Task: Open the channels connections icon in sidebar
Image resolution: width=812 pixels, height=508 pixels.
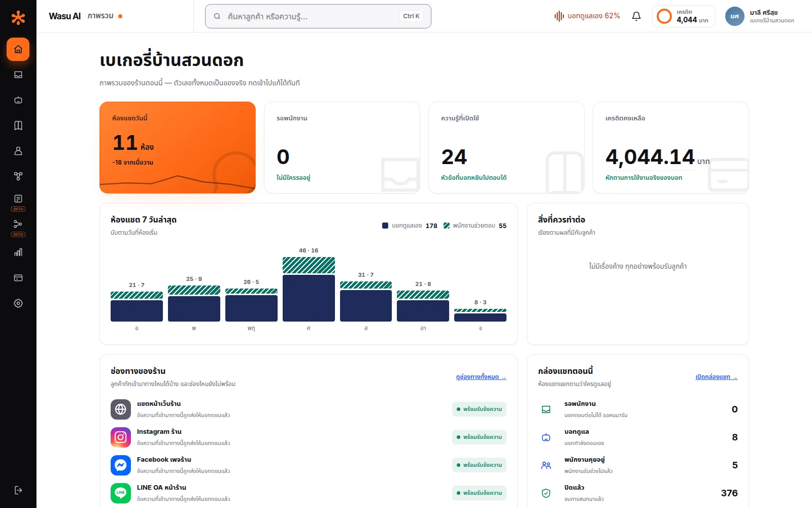Action: (x=18, y=176)
